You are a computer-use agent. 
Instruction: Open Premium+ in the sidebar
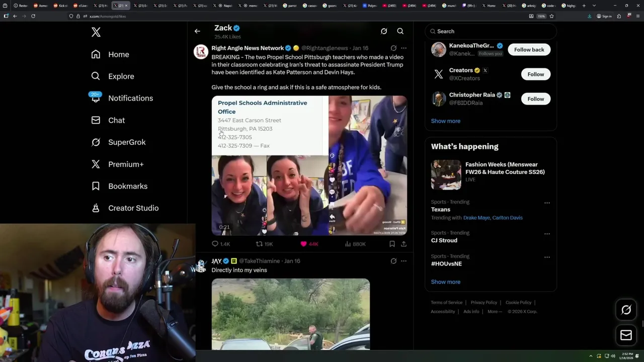(x=117, y=164)
